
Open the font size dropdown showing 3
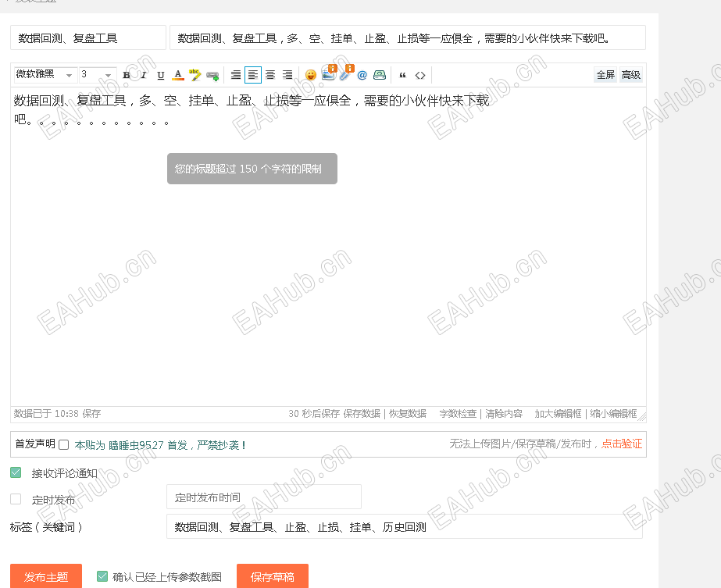pos(96,74)
